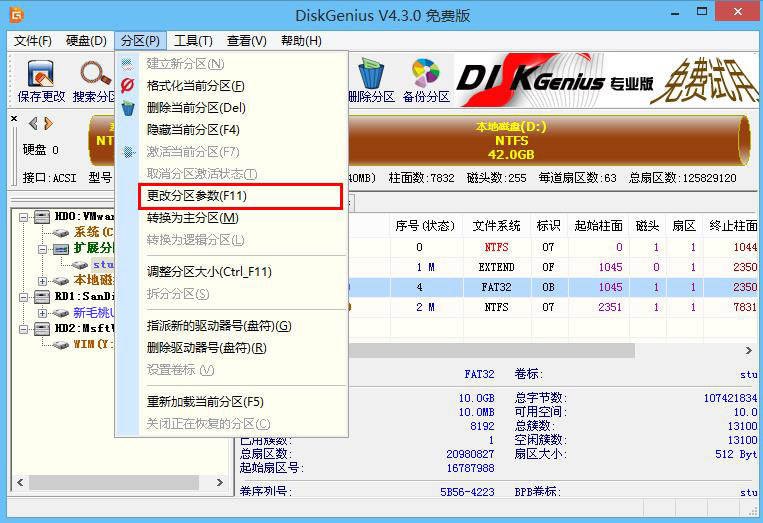This screenshot has height=523, width=763.
Task: Click the serial number value 5B56-4223
Action: (x=467, y=492)
